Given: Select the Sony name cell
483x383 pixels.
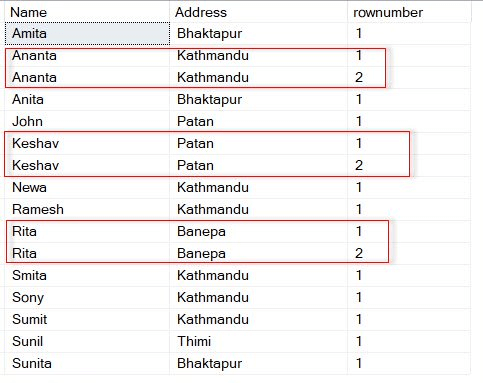Looking at the screenshot, I should click(87, 297).
